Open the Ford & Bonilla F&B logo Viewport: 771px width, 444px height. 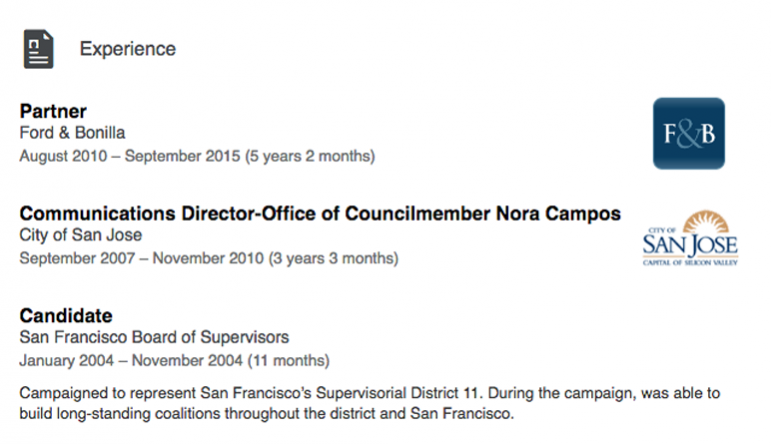pos(688,133)
